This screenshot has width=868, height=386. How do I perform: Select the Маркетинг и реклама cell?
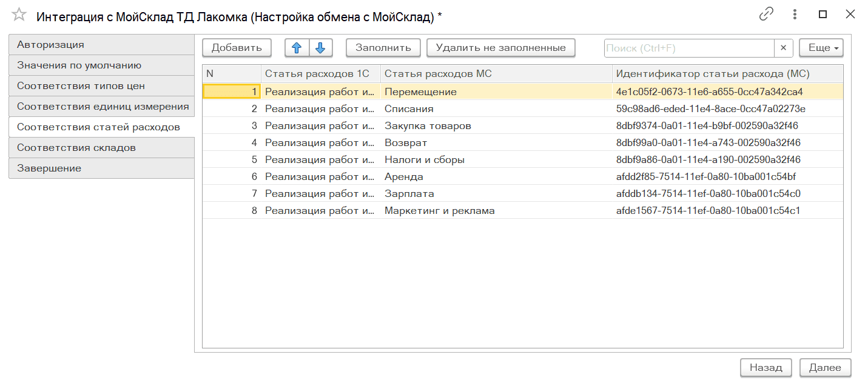pyautogui.click(x=496, y=210)
